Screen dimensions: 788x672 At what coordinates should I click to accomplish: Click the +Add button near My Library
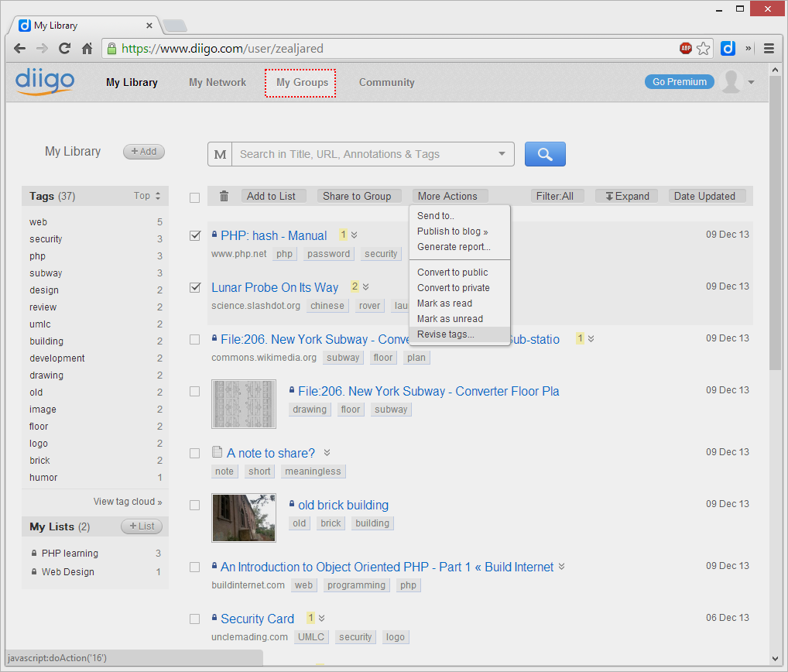coord(144,151)
